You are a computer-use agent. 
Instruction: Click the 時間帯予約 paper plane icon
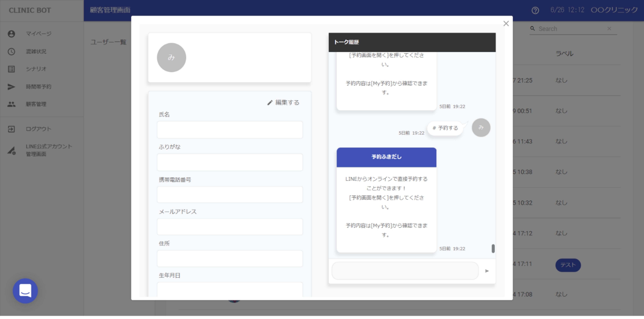click(11, 87)
